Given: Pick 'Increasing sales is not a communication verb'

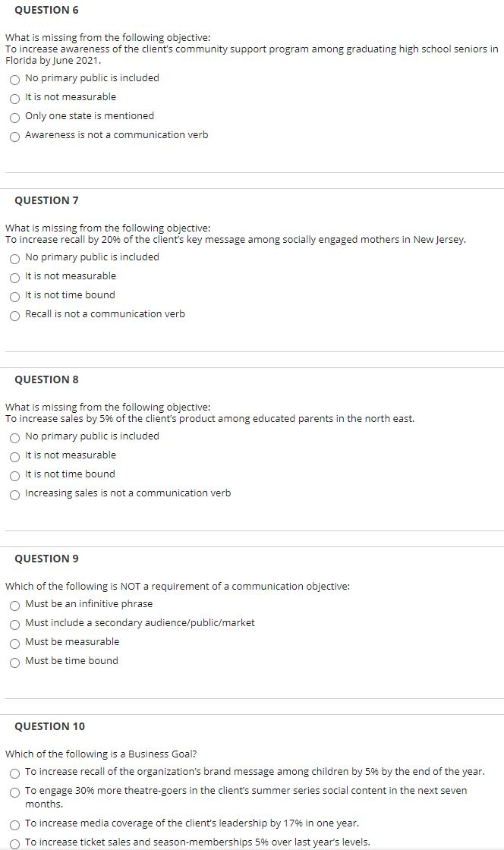Looking at the screenshot, I should [x=15, y=494].
